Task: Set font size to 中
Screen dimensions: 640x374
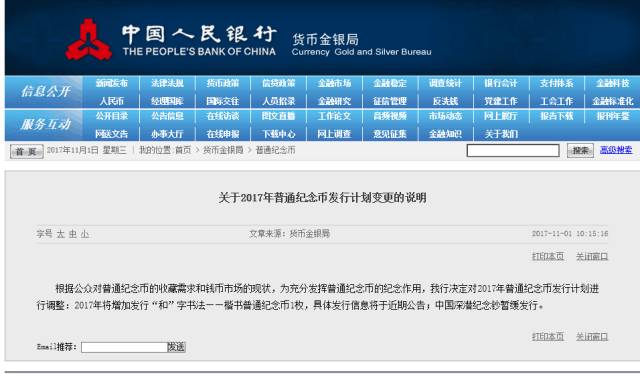Action: [x=73, y=234]
